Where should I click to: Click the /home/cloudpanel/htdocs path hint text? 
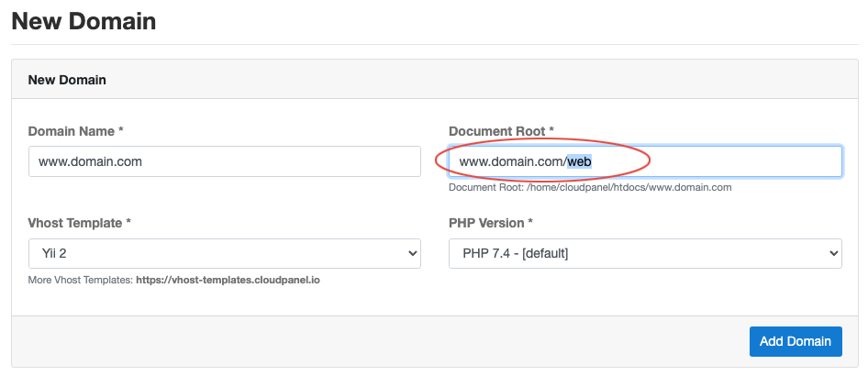(x=629, y=188)
